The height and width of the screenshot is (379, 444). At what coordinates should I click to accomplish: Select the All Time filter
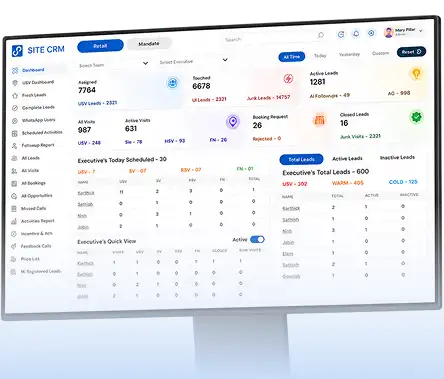pos(292,57)
